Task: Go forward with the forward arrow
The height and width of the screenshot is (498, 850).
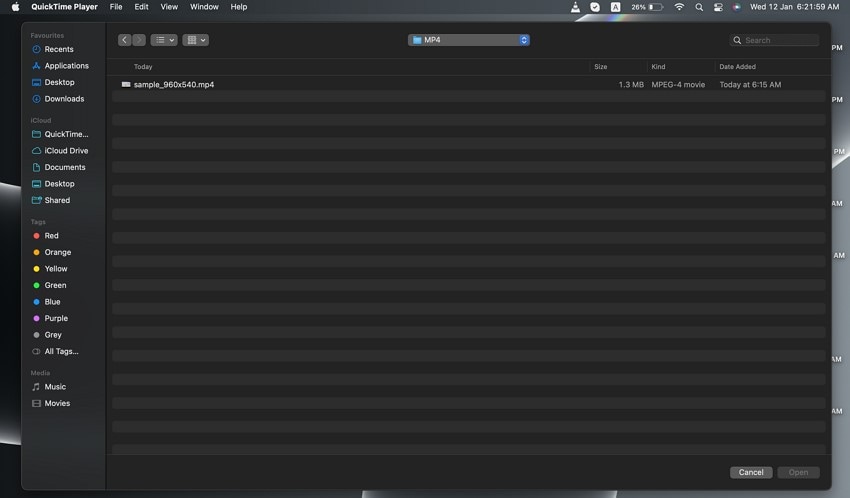Action: coord(139,40)
